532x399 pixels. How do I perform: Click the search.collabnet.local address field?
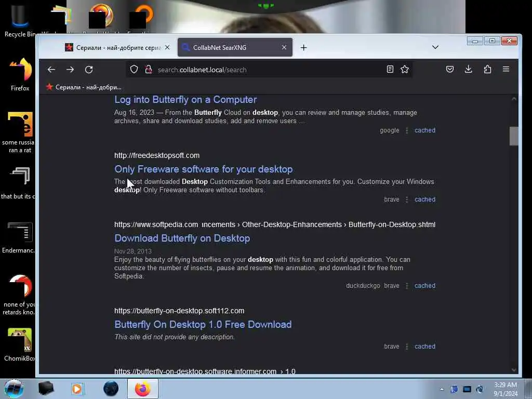click(x=268, y=70)
